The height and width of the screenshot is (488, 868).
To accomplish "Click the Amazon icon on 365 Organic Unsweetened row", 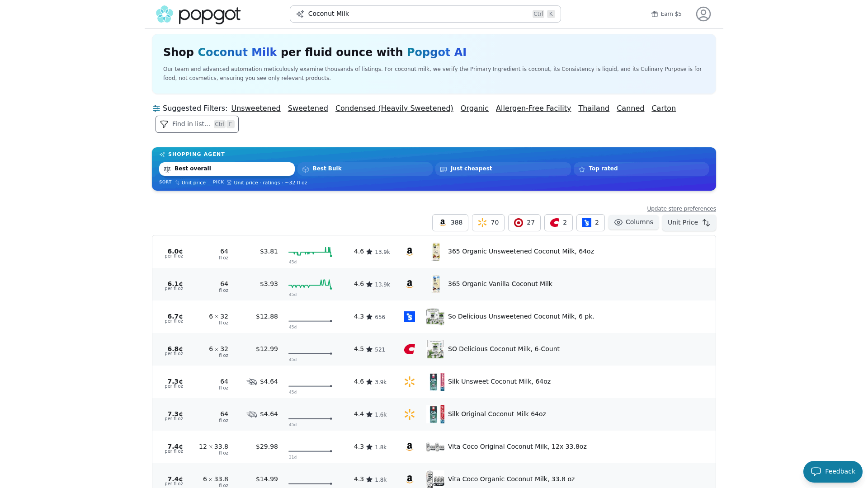I will (410, 252).
